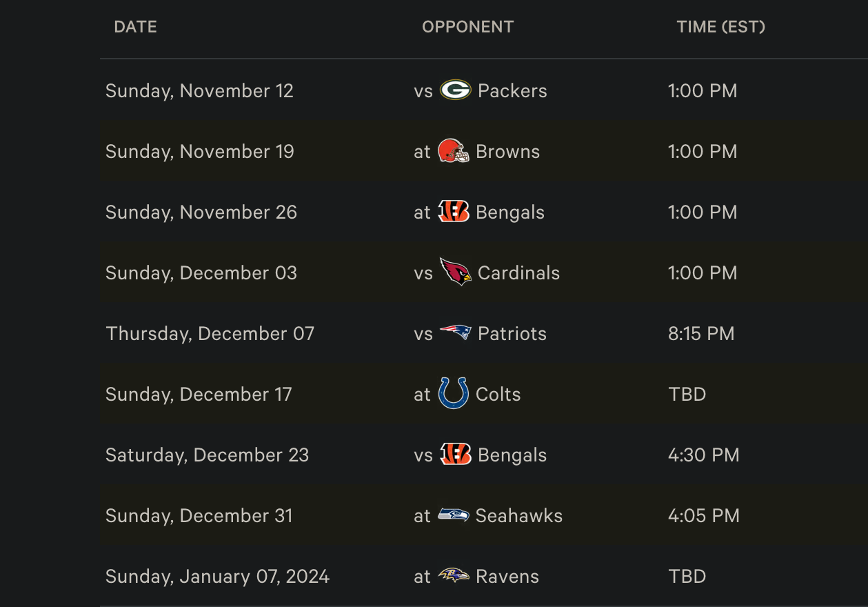
Task: Click the Green Bay Packers logo
Action: pos(455,90)
